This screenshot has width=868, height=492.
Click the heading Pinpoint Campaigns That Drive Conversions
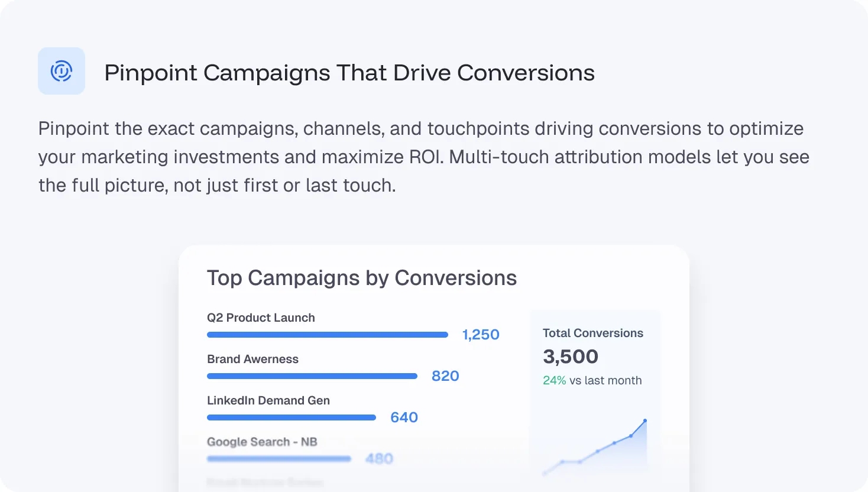click(x=349, y=73)
